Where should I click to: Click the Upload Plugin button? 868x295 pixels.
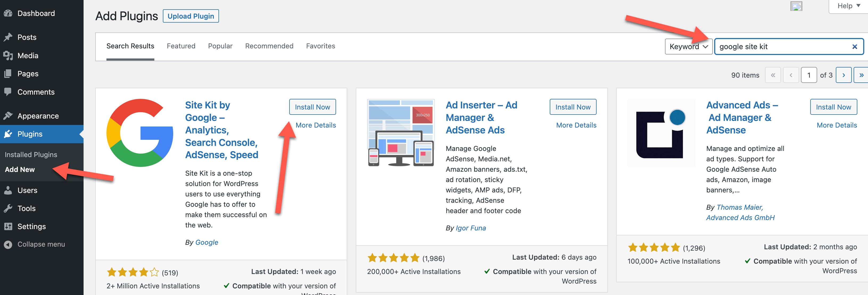click(x=191, y=16)
